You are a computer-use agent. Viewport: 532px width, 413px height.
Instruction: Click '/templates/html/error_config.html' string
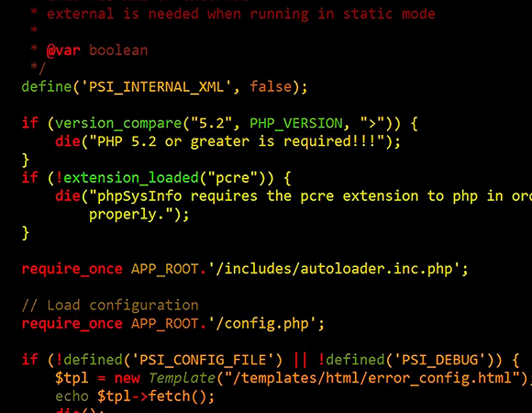(x=372, y=378)
